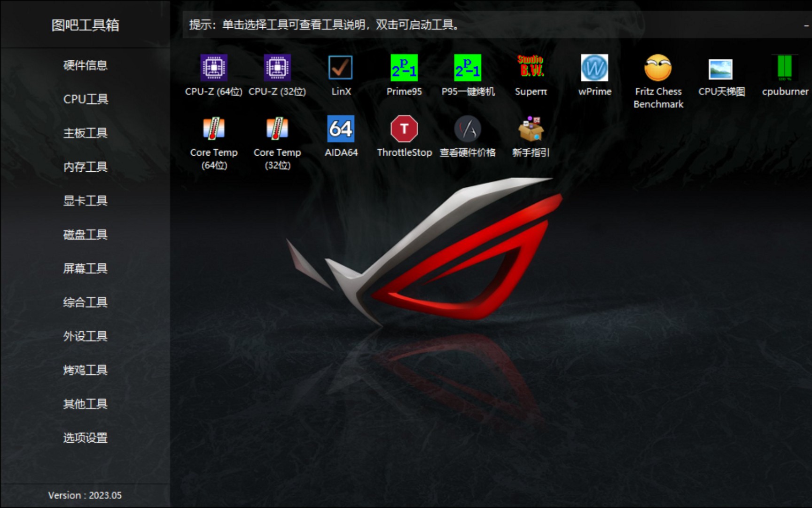Select the 新手指引 box icon

(x=531, y=129)
